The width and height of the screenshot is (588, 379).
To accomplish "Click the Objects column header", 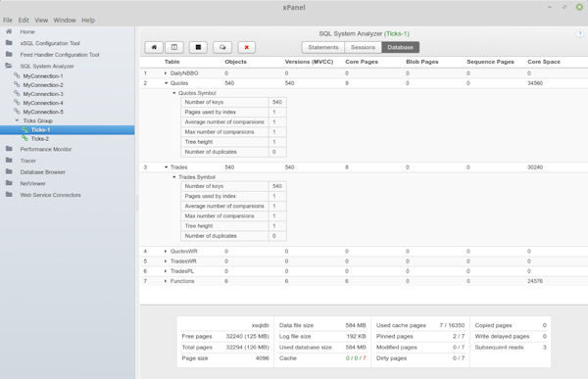I will point(235,62).
